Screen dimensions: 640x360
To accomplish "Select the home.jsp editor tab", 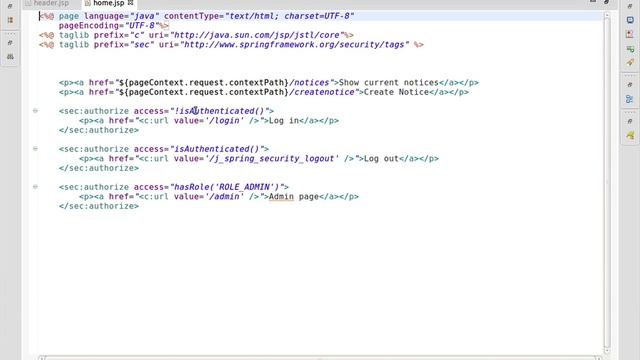I will pos(109,3).
